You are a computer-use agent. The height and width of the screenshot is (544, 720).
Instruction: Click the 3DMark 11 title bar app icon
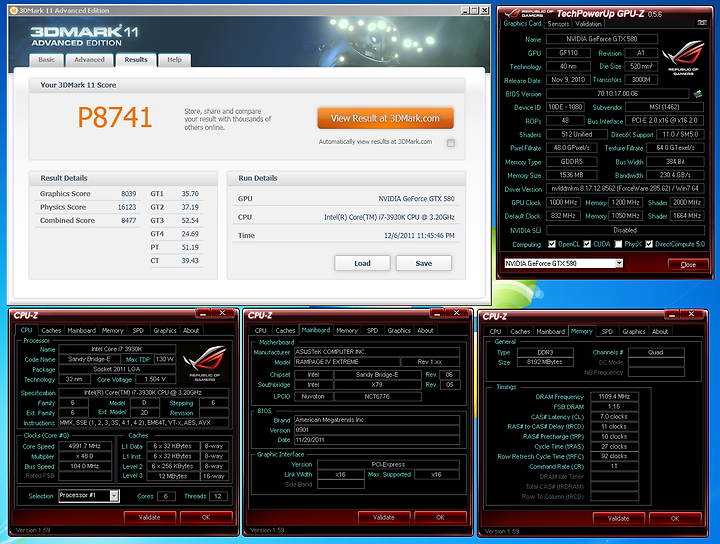click(x=14, y=10)
